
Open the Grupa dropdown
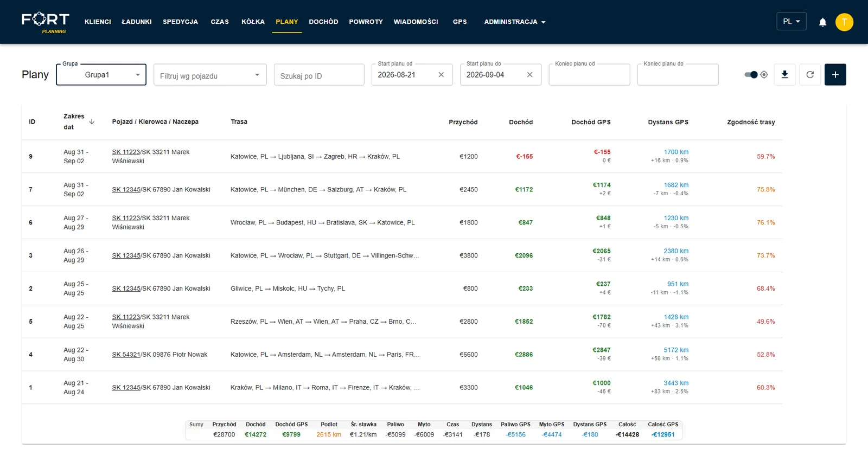101,75
